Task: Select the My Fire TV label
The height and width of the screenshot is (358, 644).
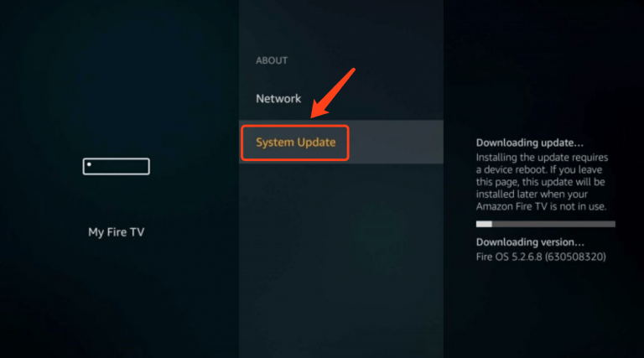Action: tap(117, 232)
